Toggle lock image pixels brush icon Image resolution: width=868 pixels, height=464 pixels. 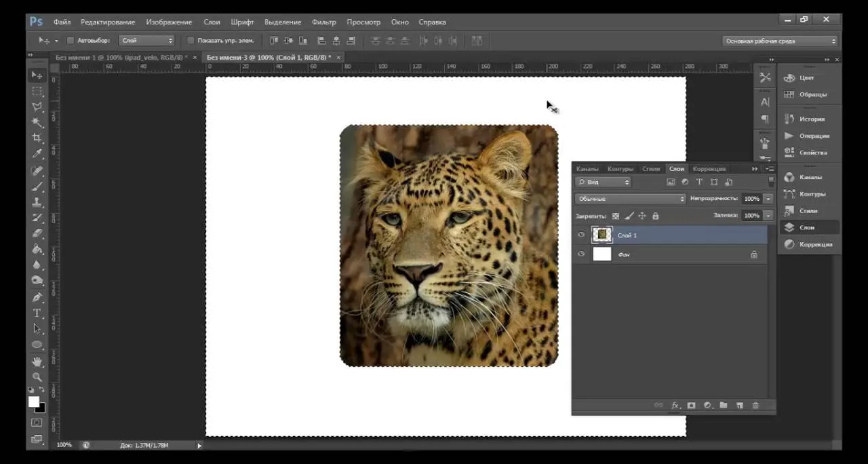pos(629,216)
